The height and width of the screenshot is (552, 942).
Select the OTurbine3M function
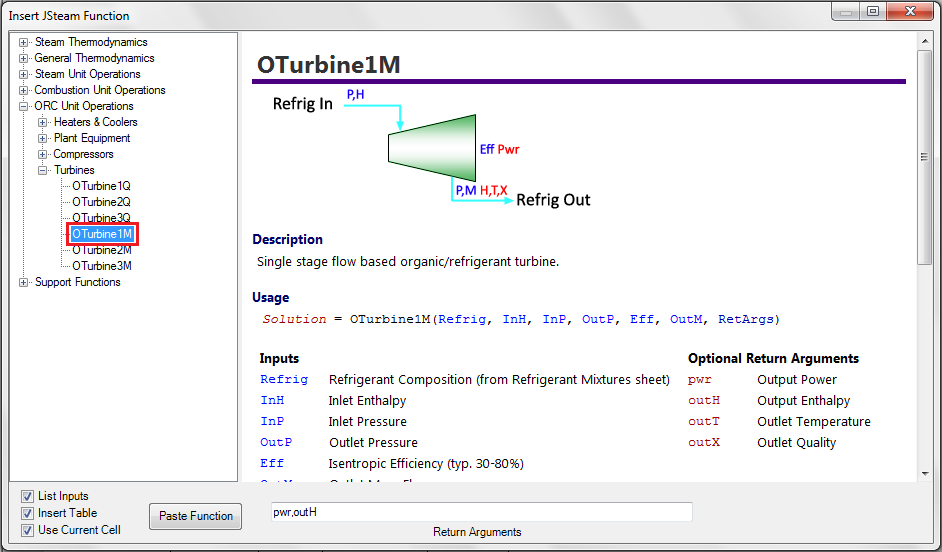pyautogui.click(x=102, y=265)
